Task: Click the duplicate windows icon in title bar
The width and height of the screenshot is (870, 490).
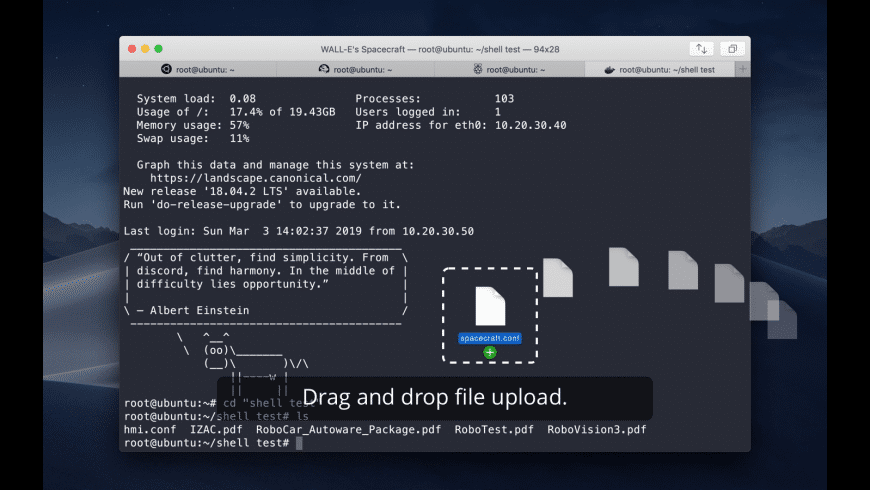Action: tap(732, 49)
